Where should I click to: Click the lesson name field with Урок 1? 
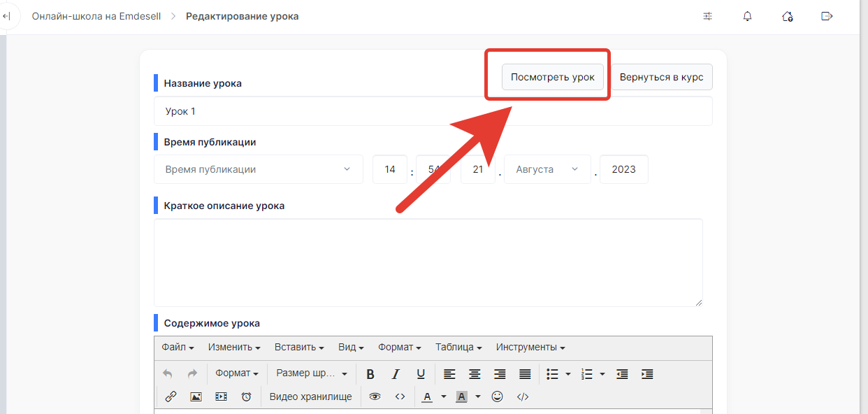433,111
